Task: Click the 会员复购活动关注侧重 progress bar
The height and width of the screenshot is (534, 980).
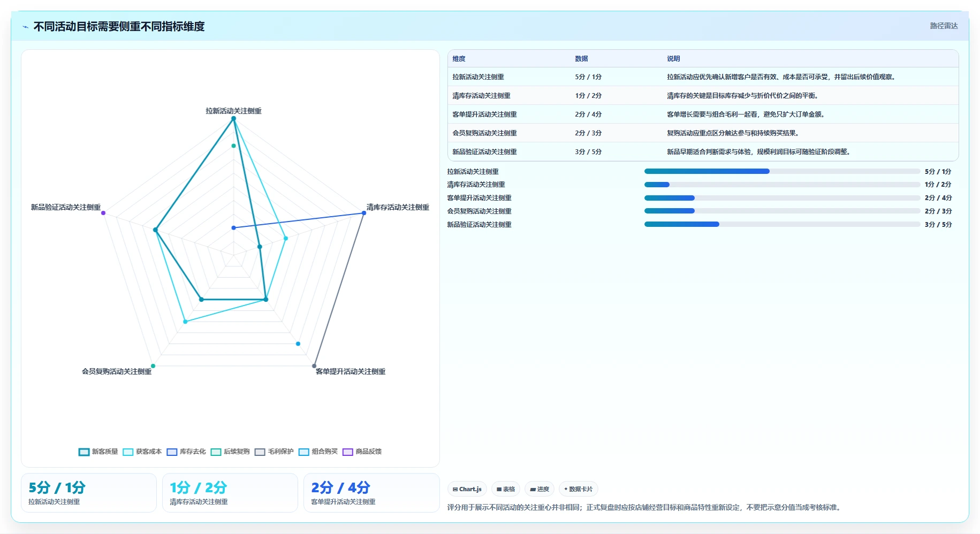Action: pyautogui.click(x=782, y=211)
